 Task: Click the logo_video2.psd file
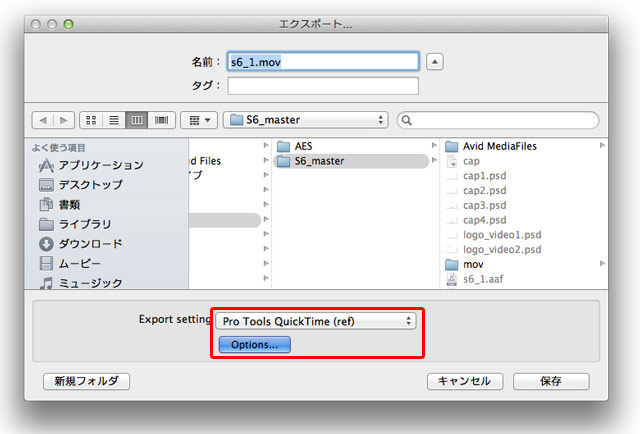502,249
